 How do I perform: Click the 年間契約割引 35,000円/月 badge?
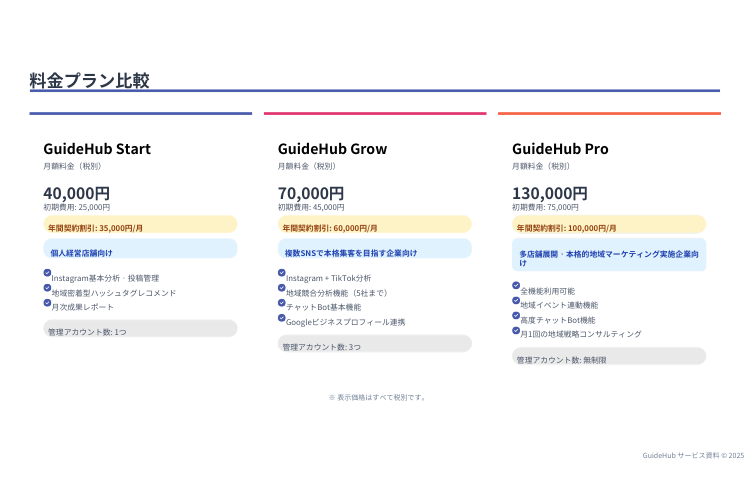(140, 226)
